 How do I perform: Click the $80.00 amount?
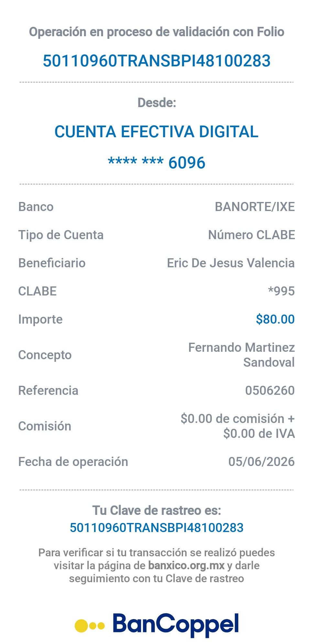(x=275, y=319)
